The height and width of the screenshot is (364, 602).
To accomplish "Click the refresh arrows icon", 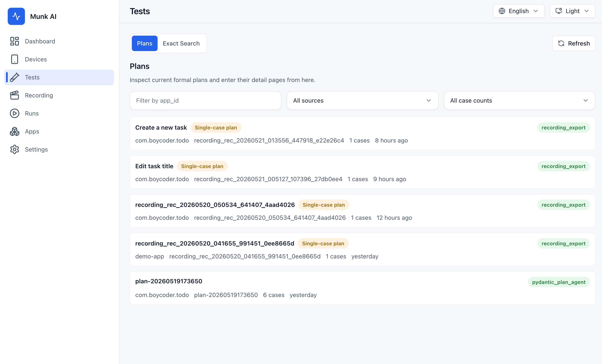I will pos(561,44).
